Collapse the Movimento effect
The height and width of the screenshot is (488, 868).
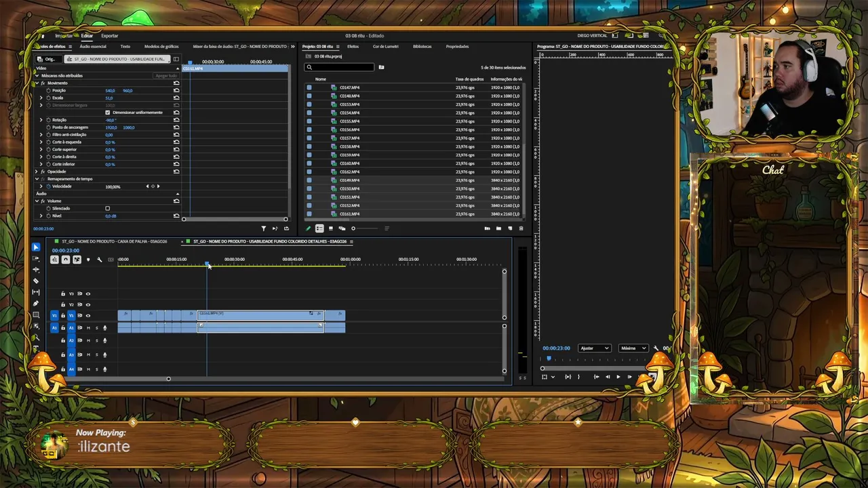pos(37,83)
